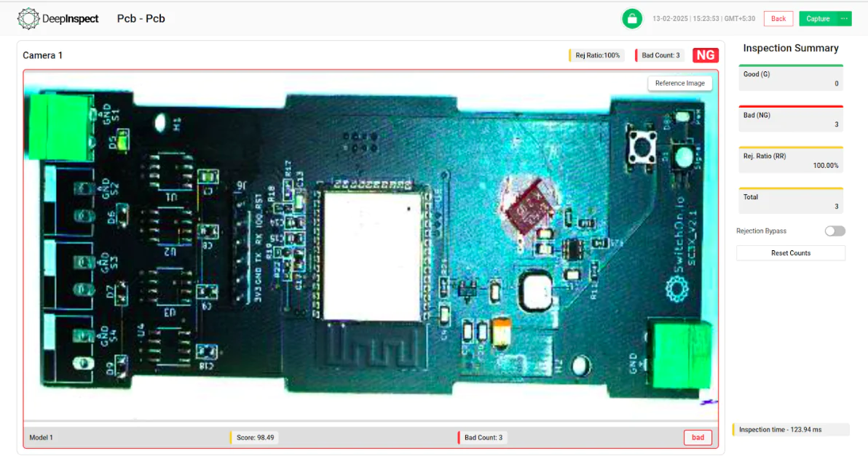
Task: Click the Inspection time indicator
Action: coord(790,430)
